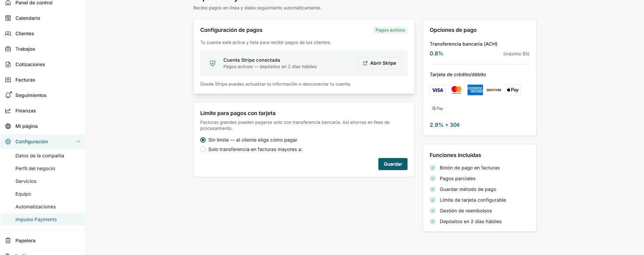Select Impulso Payments submenu item
The width and height of the screenshot is (644, 255).
tap(43, 219)
